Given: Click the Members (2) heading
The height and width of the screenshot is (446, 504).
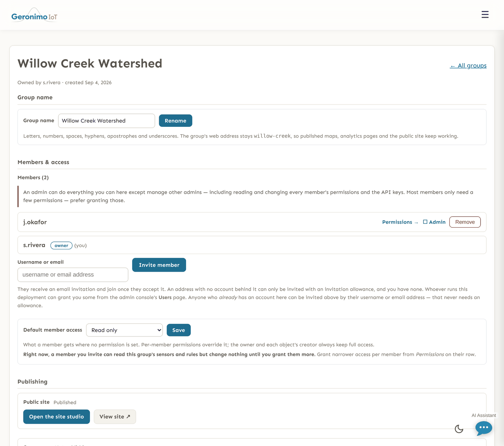Looking at the screenshot, I should click(33, 177).
